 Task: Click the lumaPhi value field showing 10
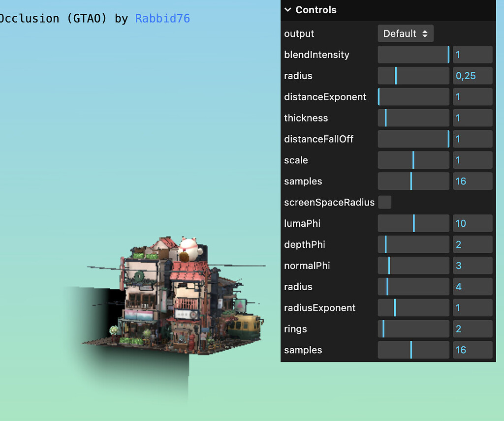tap(472, 223)
